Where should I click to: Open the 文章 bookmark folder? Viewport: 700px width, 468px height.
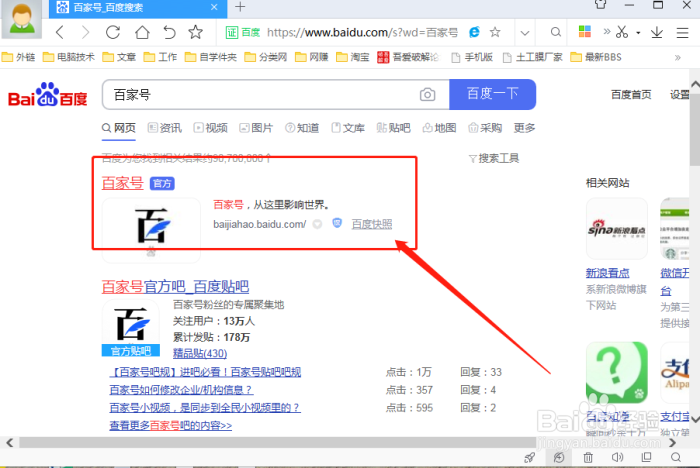coord(119,57)
